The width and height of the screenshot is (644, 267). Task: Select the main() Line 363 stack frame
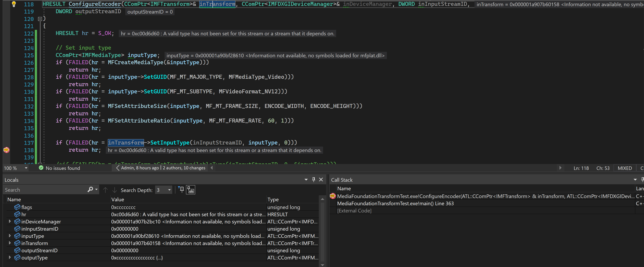[395, 203]
